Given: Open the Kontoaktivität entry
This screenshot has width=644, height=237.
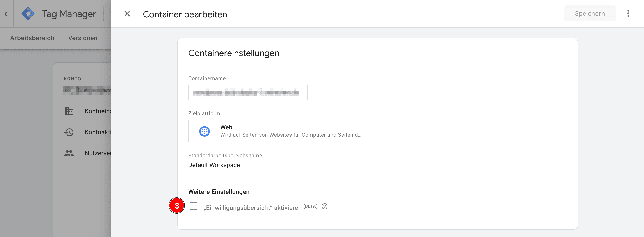Looking at the screenshot, I should pyautogui.click(x=98, y=132).
